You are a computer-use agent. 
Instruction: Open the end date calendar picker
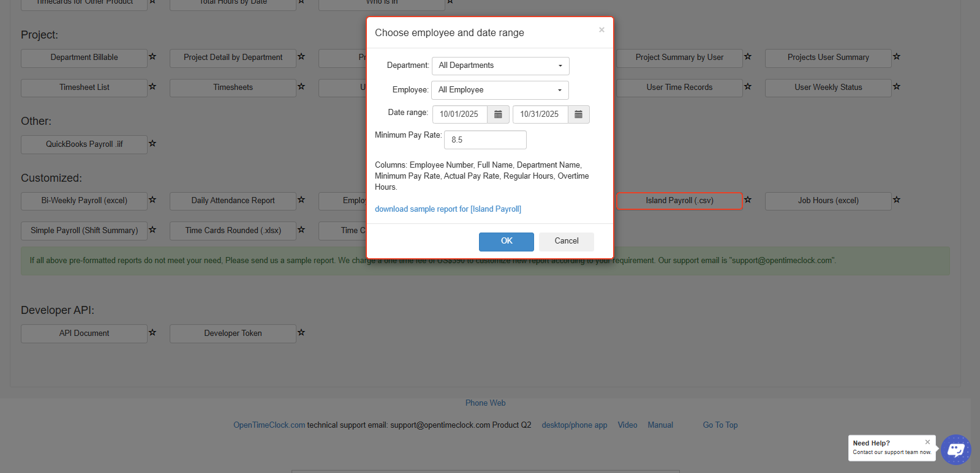(x=578, y=114)
